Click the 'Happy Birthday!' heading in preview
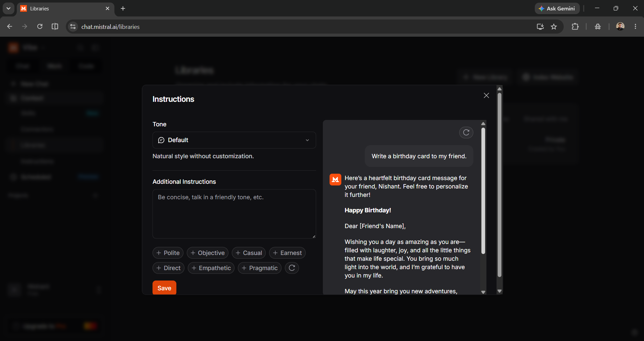The width and height of the screenshot is (644, 341). [368, 210]
